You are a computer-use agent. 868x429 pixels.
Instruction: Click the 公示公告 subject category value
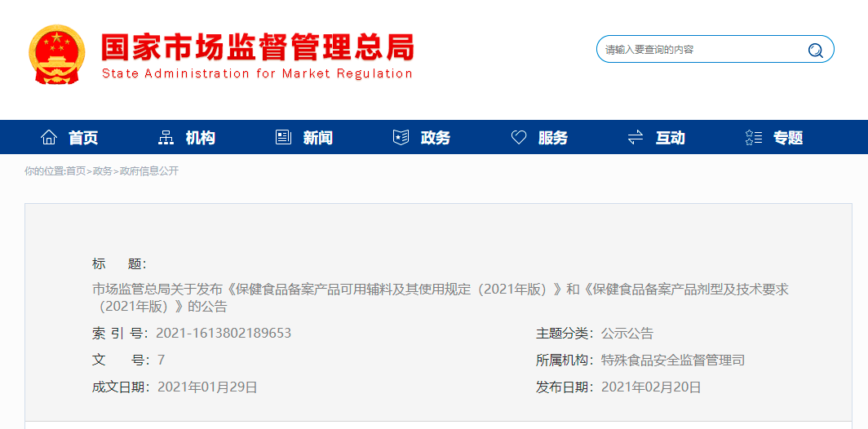[627, 334]
